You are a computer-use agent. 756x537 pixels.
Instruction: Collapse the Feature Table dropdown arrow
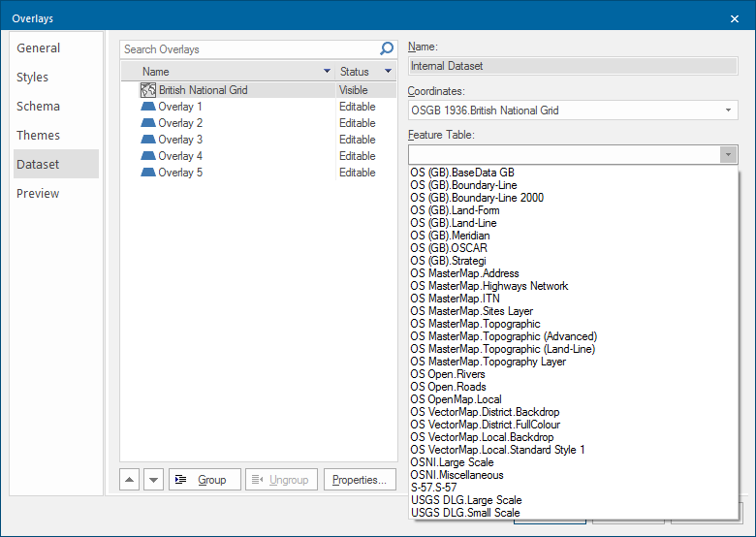click(x=728, y=155)
